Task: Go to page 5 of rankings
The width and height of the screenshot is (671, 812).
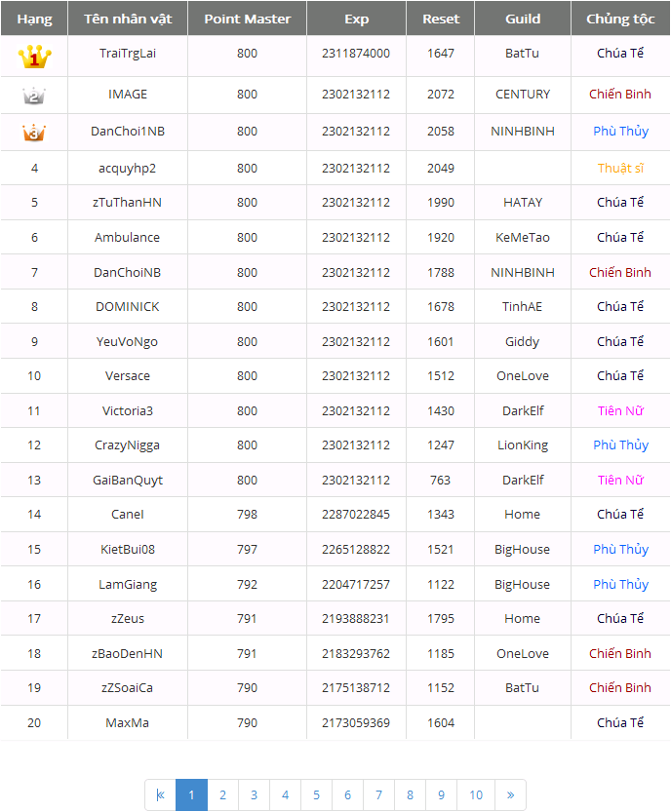Action: pyautogui.click(x=316, y=795)
